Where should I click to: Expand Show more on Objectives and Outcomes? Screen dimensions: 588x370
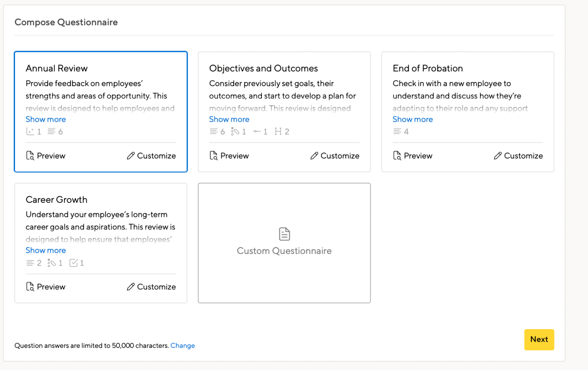[229, 119]
